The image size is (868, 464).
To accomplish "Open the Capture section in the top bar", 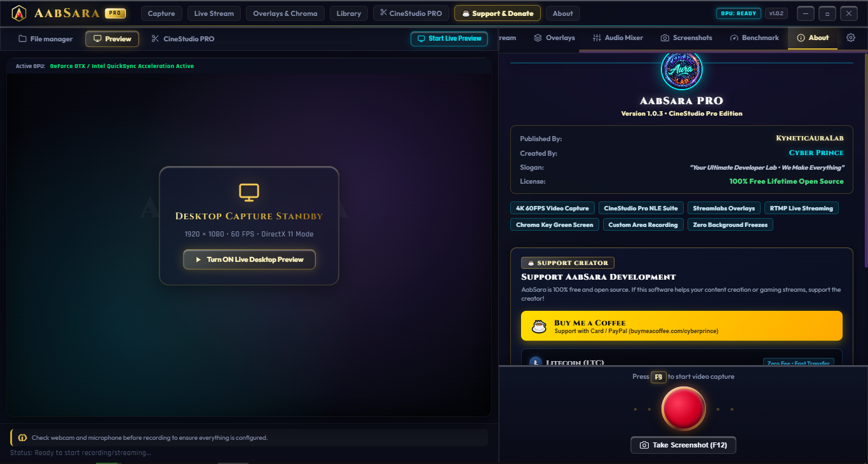I will pyautogui.click(x=161, y=13).
